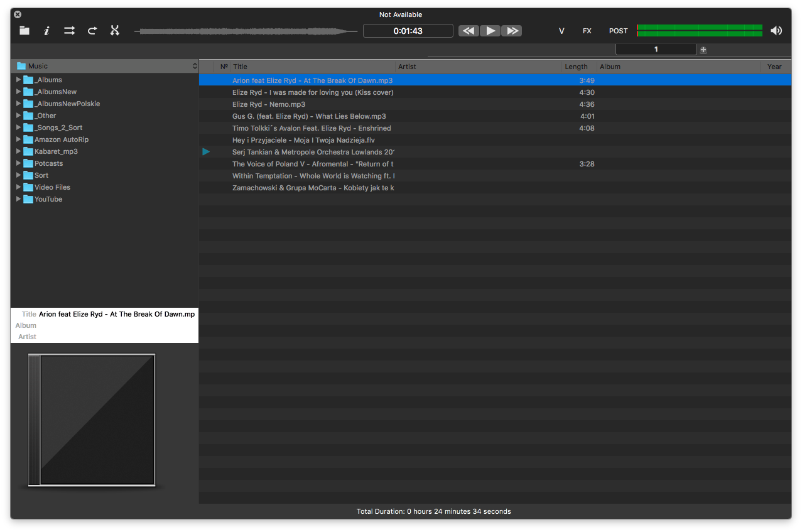Screen dimensions: 802x532
Task: Select the Video Files folder icon
Action: 28,187
